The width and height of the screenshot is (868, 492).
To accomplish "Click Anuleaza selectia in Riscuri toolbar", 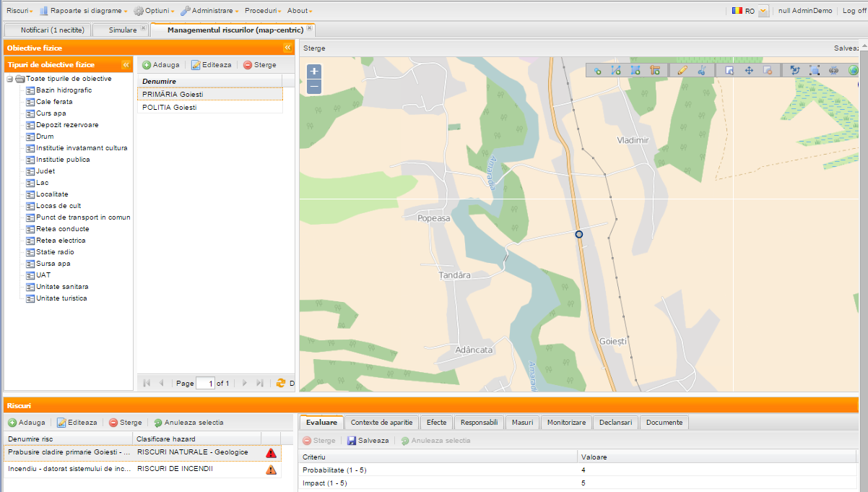I will (188, 423).
